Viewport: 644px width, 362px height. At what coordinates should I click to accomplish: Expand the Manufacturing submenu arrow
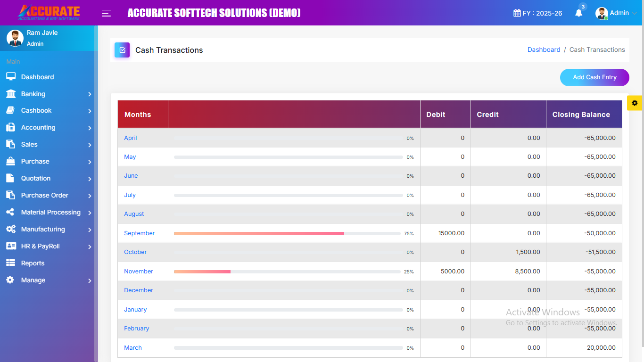tap(90, 230)
